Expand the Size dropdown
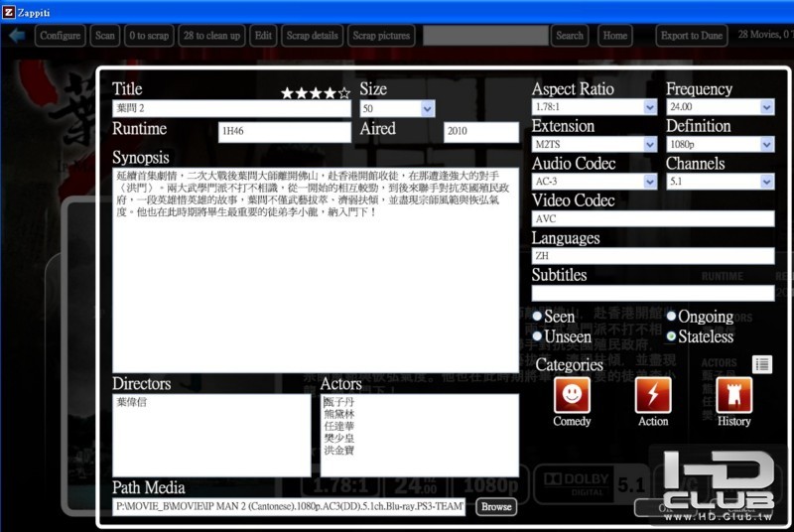The image size is (794, 532). pyautogui.click(x=428, y=108)
